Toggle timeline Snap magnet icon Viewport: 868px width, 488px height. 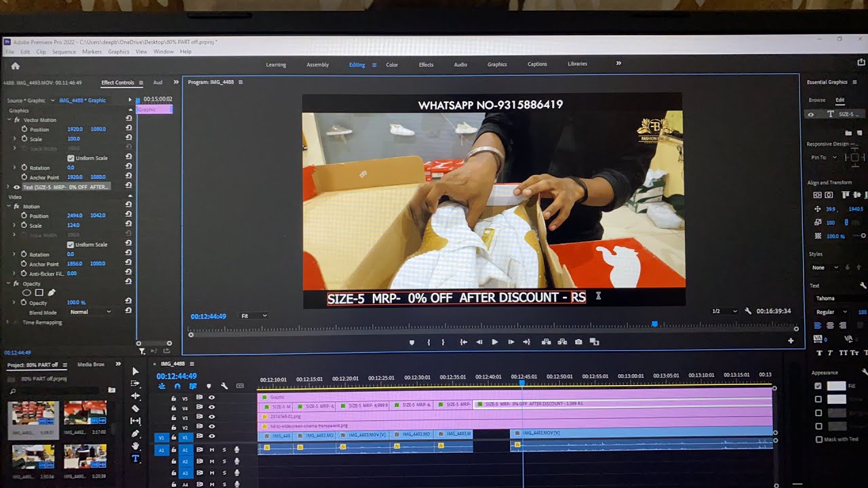177,386
